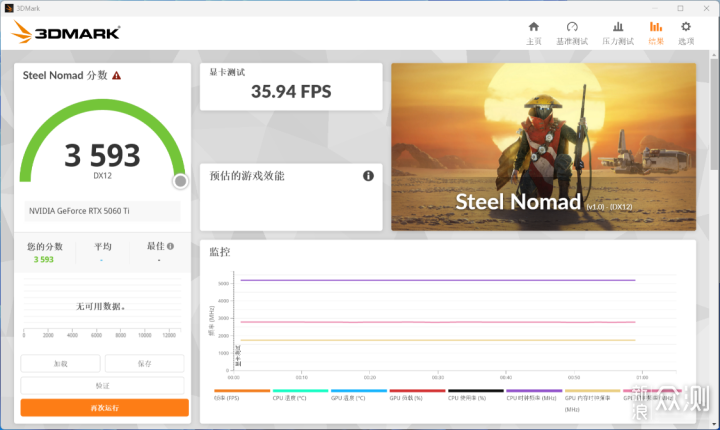Toggle GPU 内存时钟频率 (MHz) yellow legend item
Image resolution: width=720 pixels, height=430 pixels.
pyautogui.click(x=592, y=400)
